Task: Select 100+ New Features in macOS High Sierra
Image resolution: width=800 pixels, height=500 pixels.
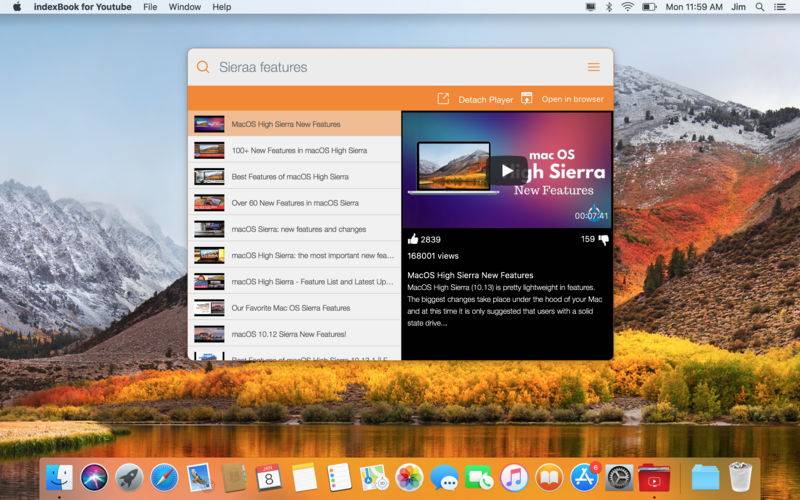Action: (294, 150)
